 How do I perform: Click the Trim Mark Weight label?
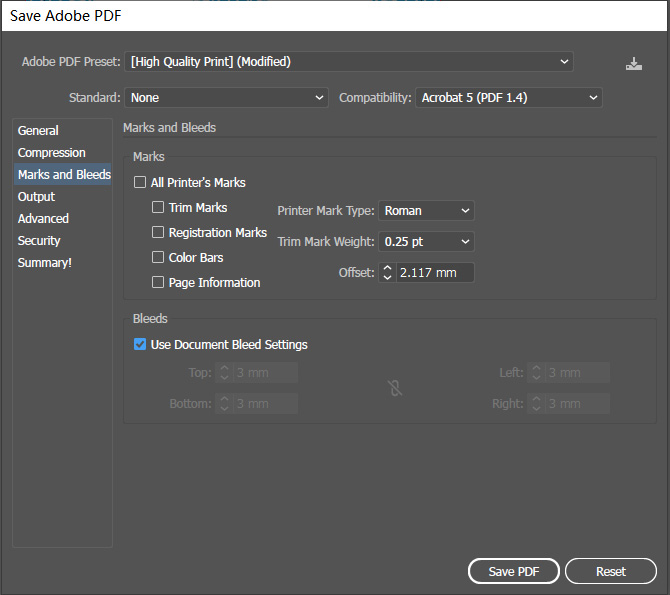[326, 242]
